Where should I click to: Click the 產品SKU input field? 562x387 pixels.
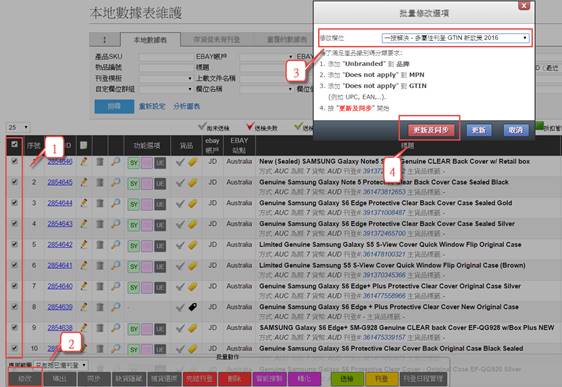pyautogui.click(x=166, y=57)
